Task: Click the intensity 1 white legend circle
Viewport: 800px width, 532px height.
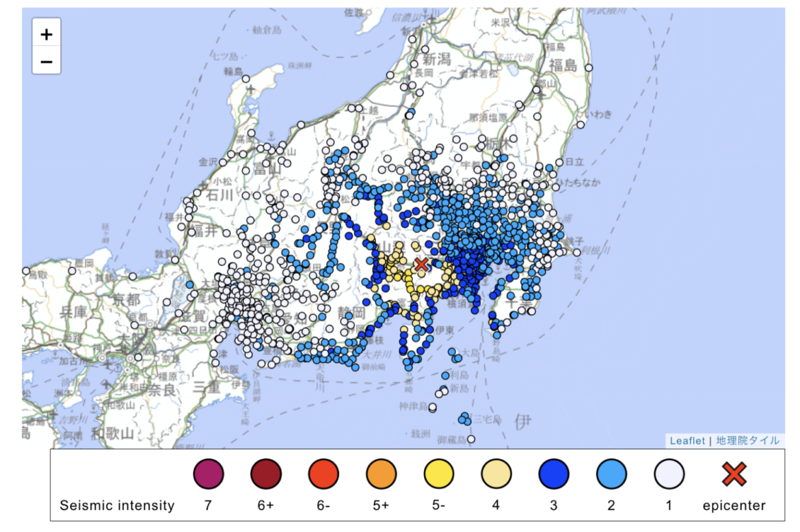Action: click(669, 474)
